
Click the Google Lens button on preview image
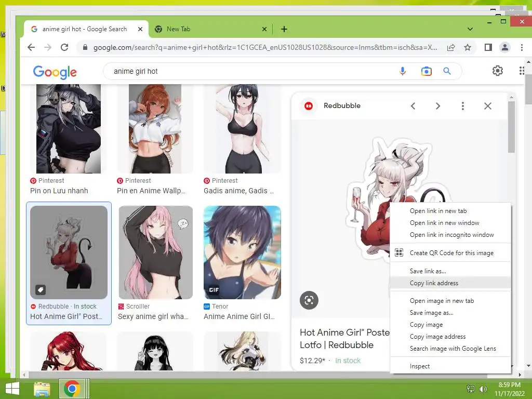[309, 300]
